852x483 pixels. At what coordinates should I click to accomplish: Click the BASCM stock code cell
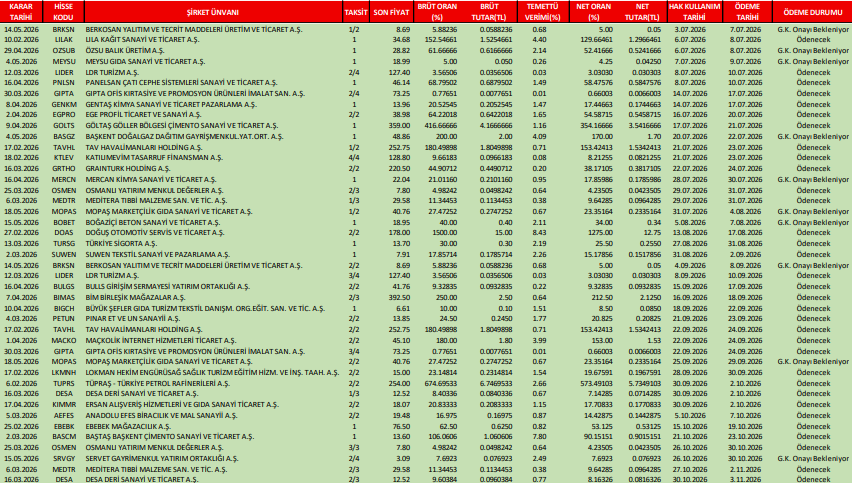click(x=64, y=436)
